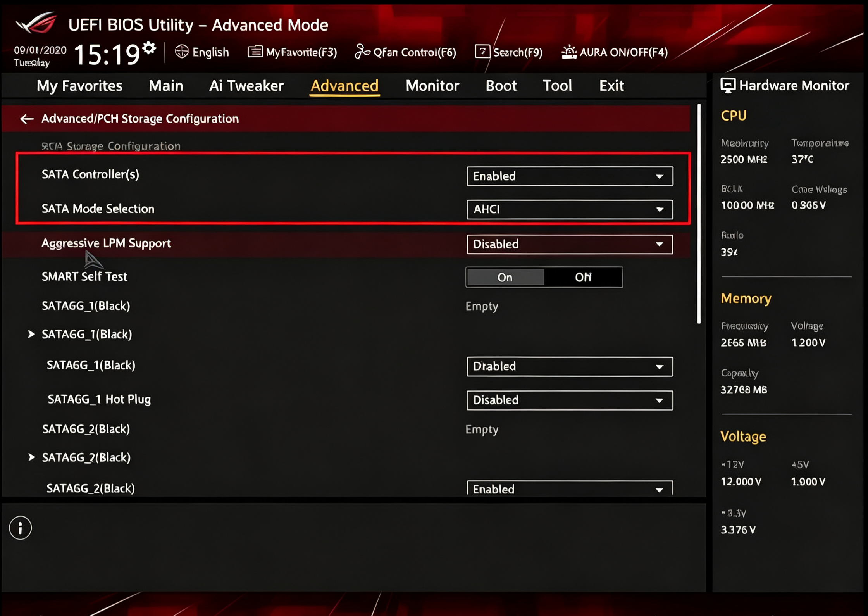Expand the SATA6G_2(Black) submenu arrow

click(32, 457)
